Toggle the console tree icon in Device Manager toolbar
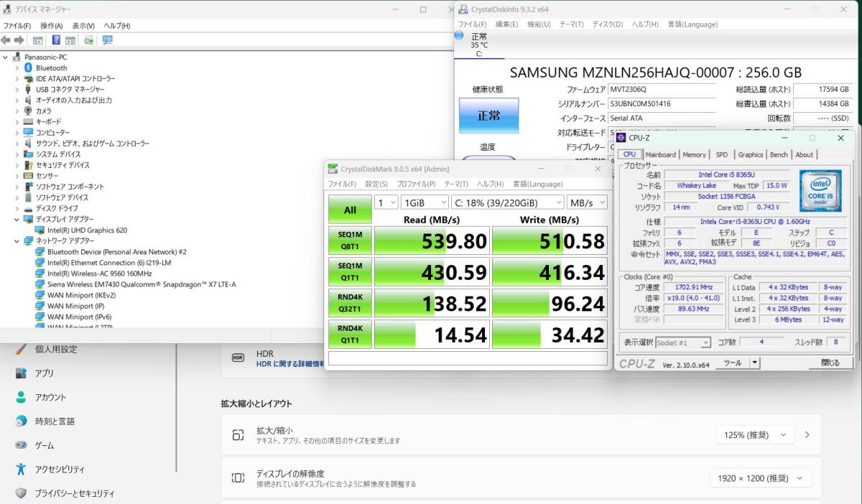 37,40
